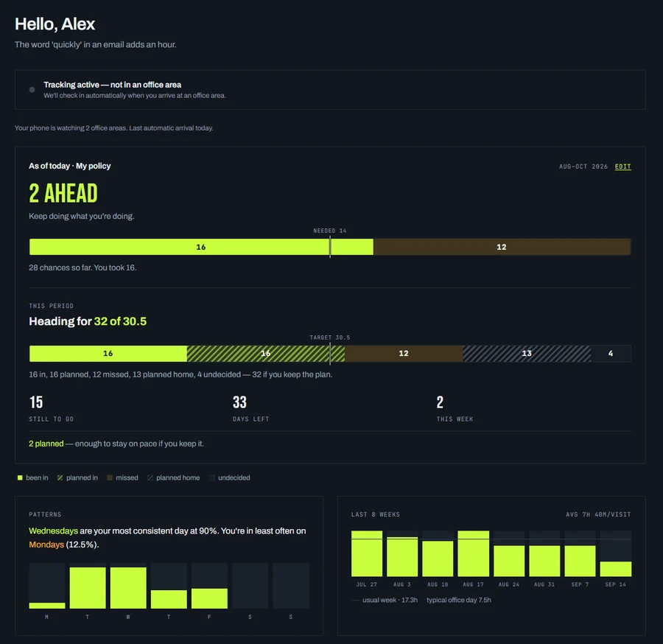This screenshot has height=644, width=663.
Task: Click the Monday bar in Patterns chart
Action: [x=47, y=606]
